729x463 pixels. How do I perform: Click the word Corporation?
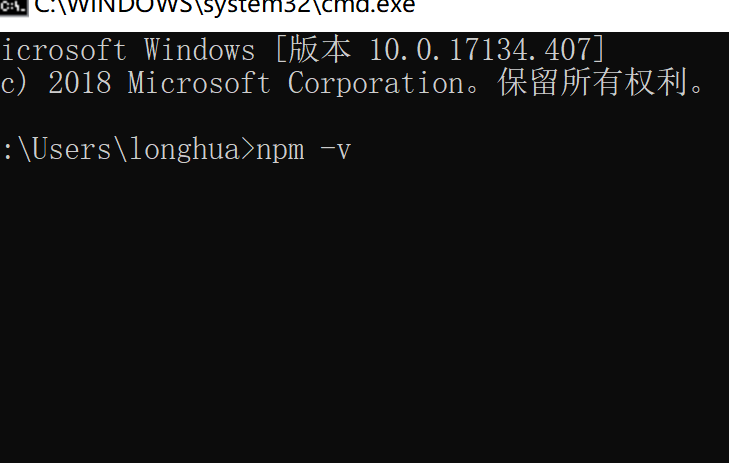tap(376, 83)
